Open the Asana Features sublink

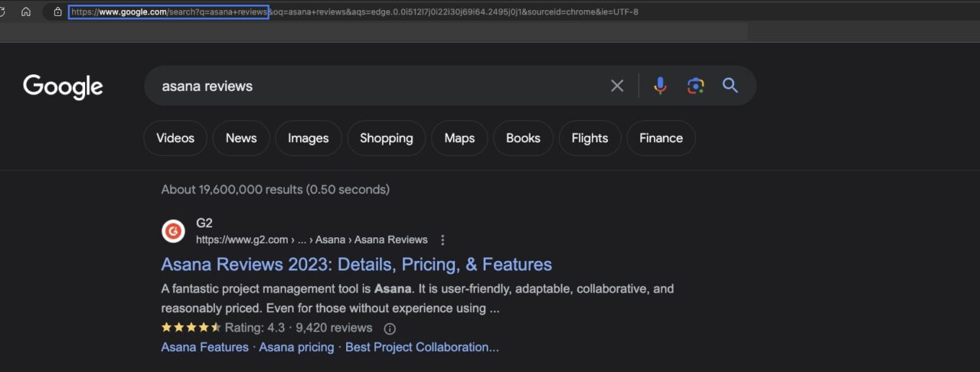point(204,348)
